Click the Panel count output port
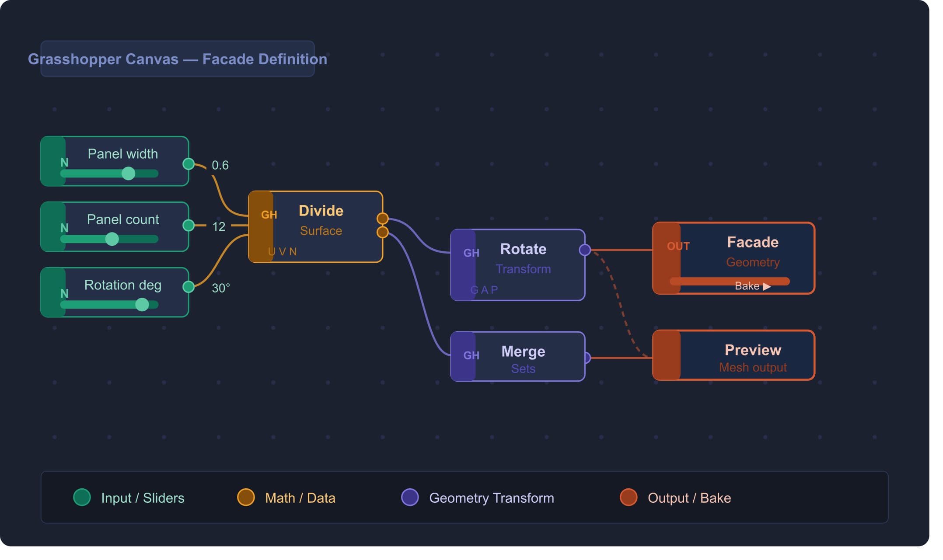The image size is (943, 560). [189, 226]
